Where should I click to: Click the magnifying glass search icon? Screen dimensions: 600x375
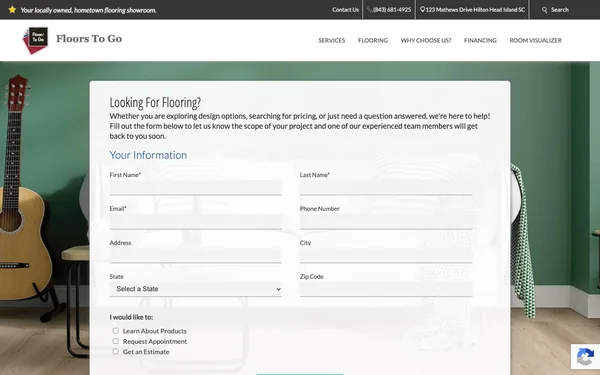[x=544, y=10]
